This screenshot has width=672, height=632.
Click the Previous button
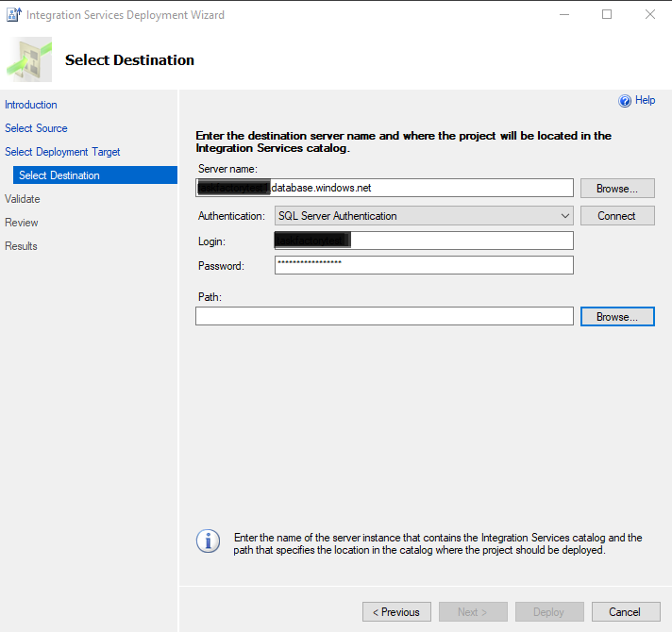396,612
